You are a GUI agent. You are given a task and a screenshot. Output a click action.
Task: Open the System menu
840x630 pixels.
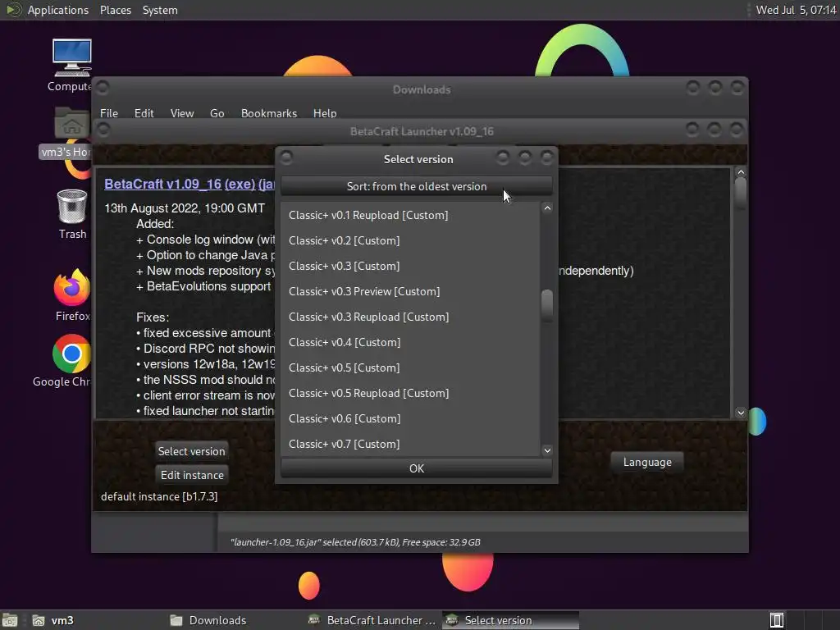pyautogui.click(x=160, y=10)
